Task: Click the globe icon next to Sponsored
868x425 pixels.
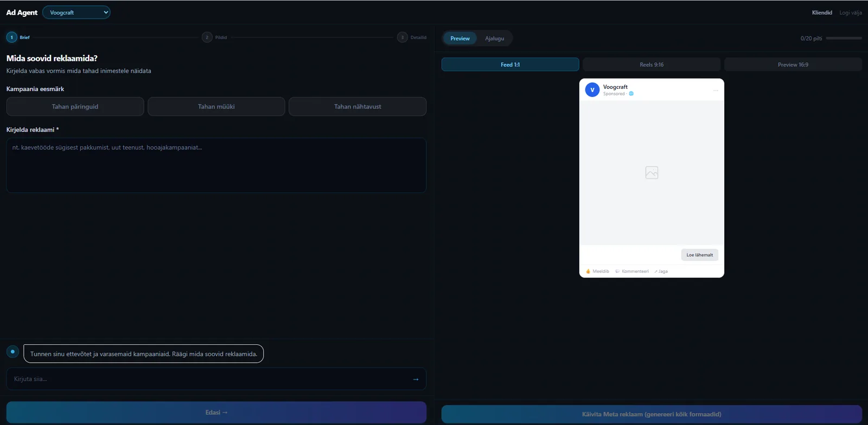Action: 631,94
